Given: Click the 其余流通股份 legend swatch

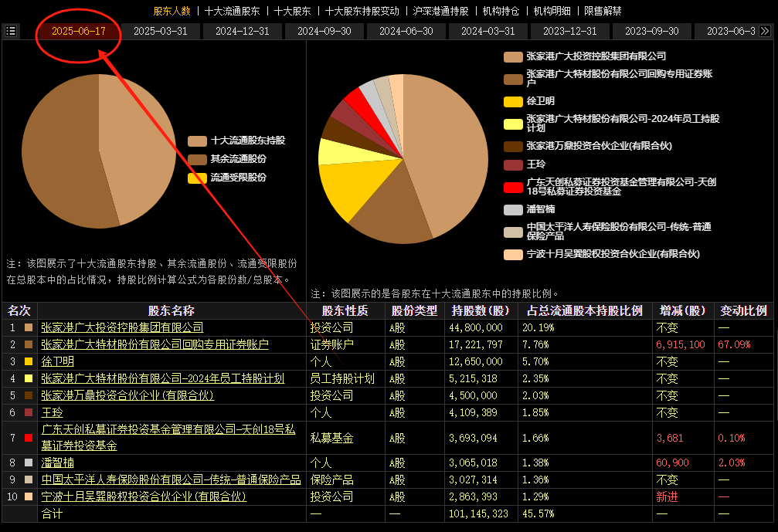Looking at the screenshot, I should point(197,159).
